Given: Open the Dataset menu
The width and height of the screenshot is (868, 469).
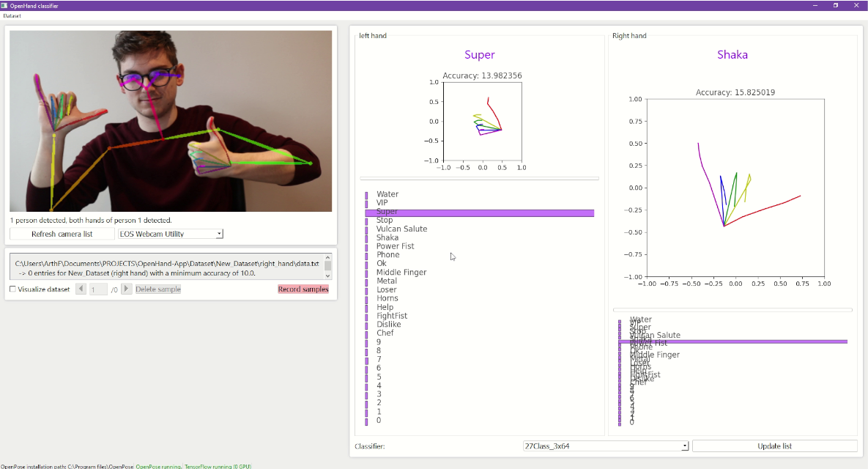Looking at the screenshot, I should (12, 15).
